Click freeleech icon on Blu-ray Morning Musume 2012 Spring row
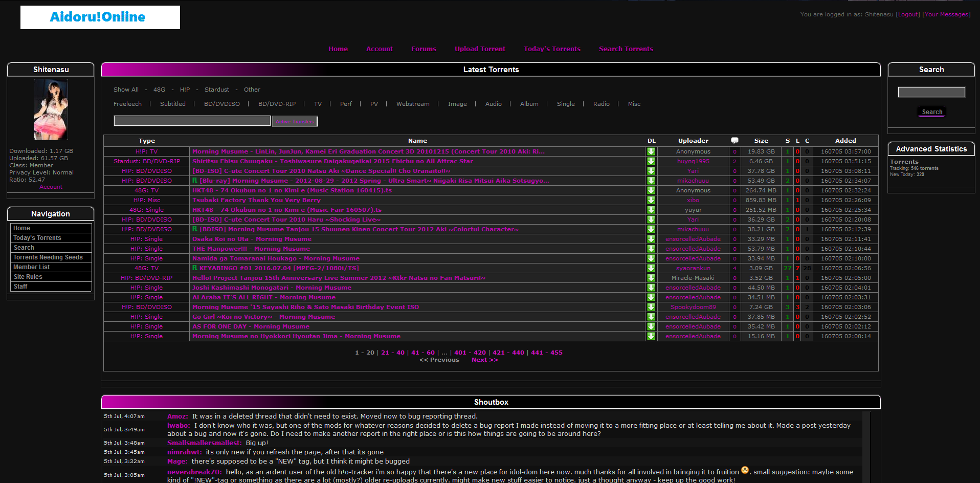 click(195, 180)
